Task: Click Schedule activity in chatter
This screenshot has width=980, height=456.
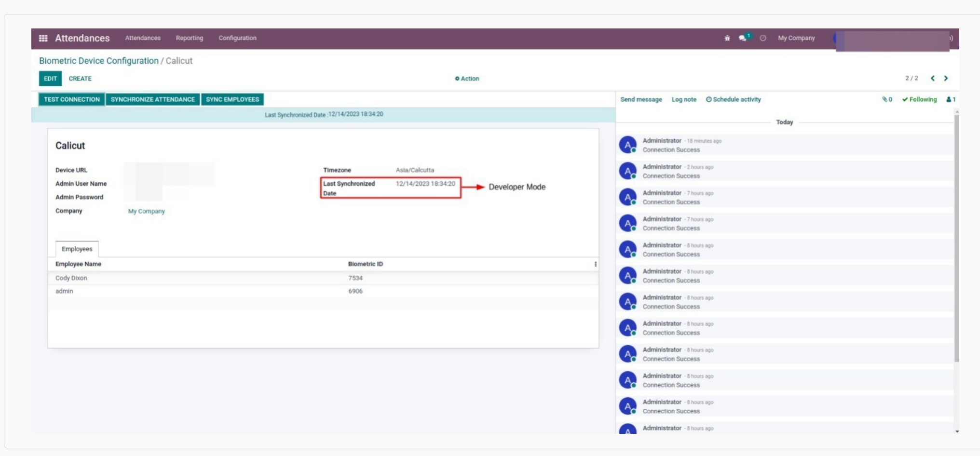Action: tap(733, 99)
